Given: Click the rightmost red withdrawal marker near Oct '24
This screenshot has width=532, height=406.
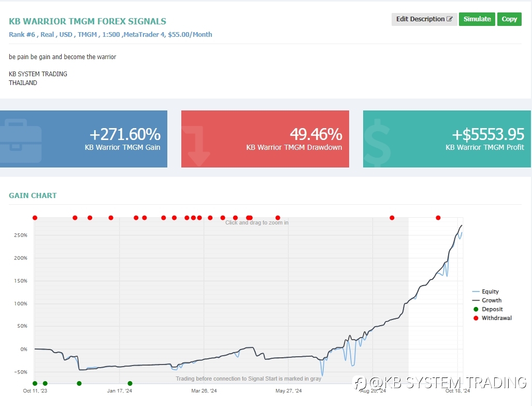Looking at the screenshot, I should pos(438,218).
